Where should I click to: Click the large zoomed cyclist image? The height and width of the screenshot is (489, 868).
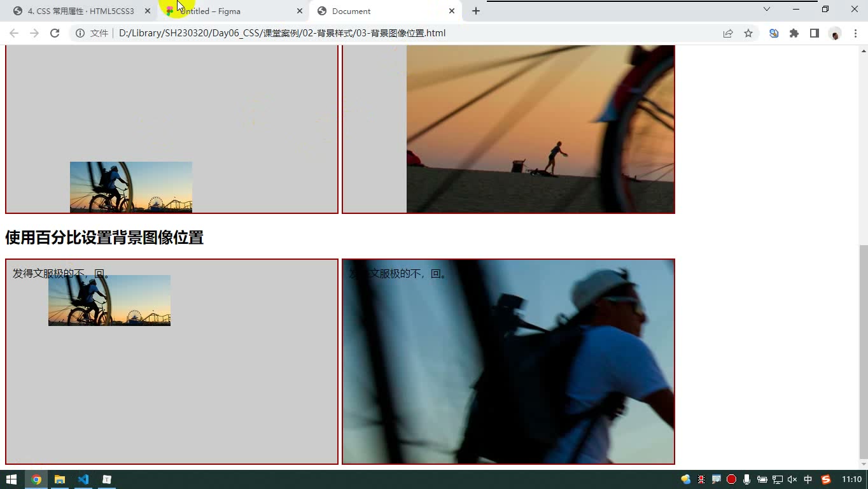point(508,362)
